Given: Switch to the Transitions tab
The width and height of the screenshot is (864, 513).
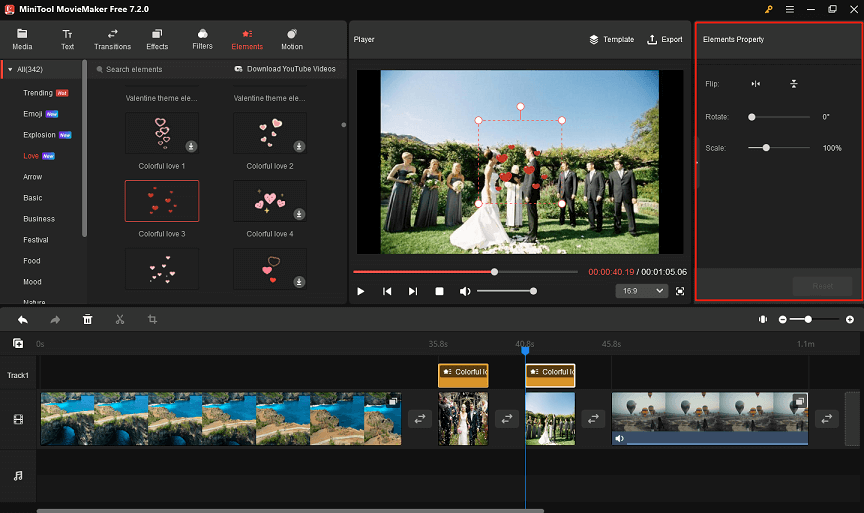Looking at the screenshot, I should click(112, 40).
